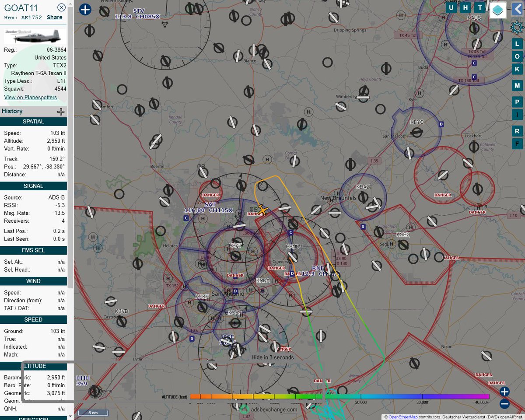Select the 'K' button on the right toolbar
This screenshot has width=525, height=420.
tap(517, 70)
